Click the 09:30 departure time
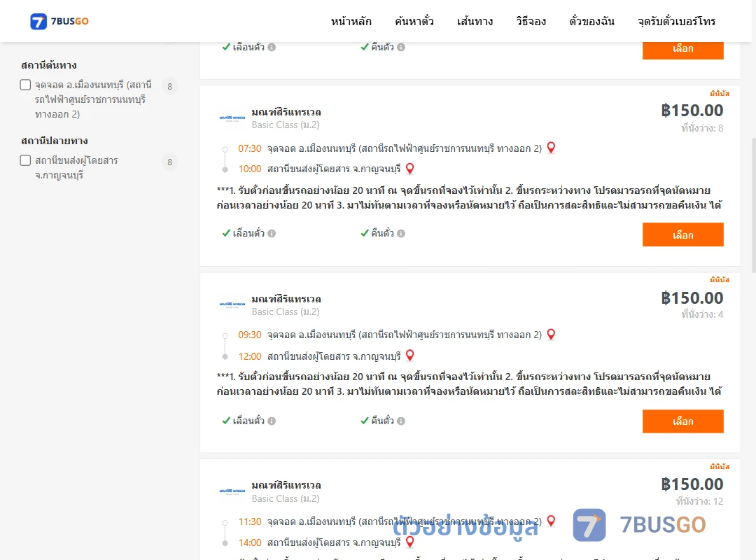 [250, 335]
